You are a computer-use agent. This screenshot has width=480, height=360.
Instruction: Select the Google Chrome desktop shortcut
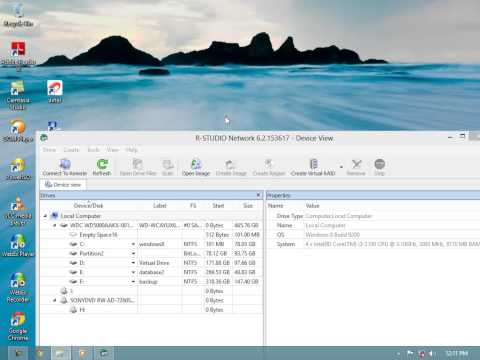pyautogui.click(x=18, y=327)
